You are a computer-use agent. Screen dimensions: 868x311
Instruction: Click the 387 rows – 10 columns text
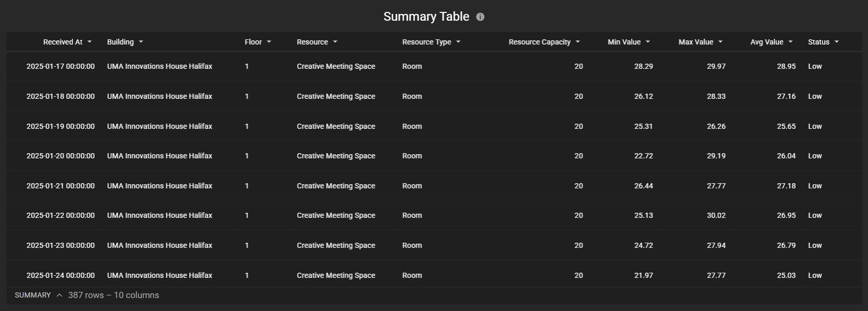(x=114, y=295)
